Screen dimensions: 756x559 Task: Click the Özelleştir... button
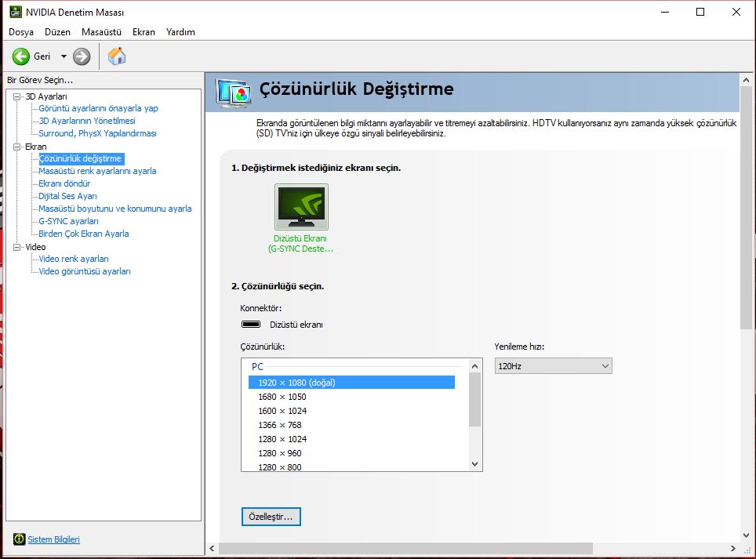pos(271,517)
